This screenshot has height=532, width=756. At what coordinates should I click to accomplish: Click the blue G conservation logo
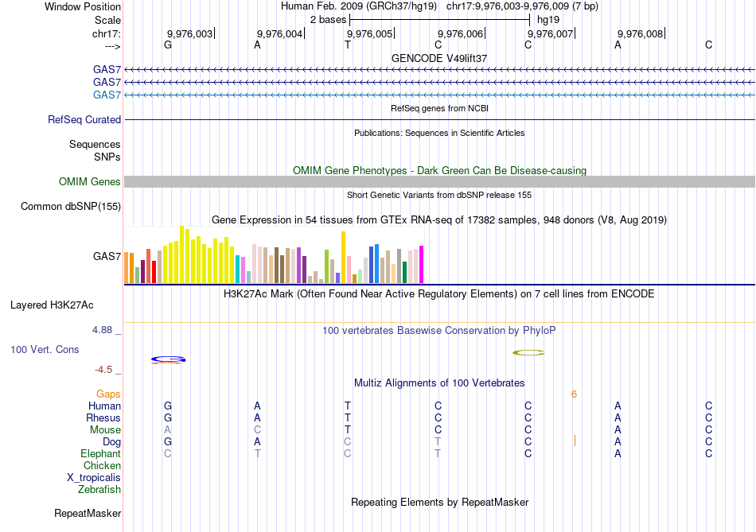pyautogui.click(x=168, y=359)
